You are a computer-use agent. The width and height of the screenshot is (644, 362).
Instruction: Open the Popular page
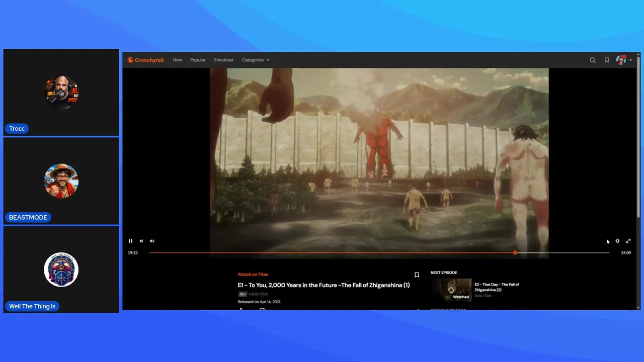(198, 60)
